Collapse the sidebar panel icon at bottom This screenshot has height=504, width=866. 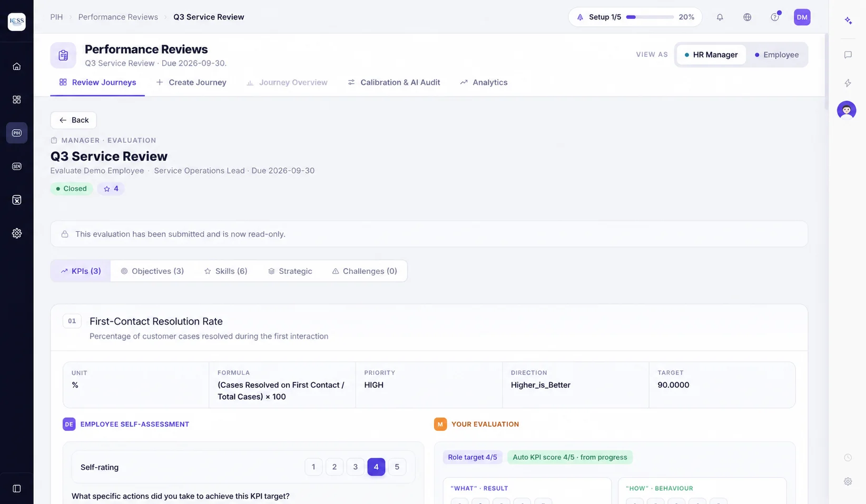[17, 489]
